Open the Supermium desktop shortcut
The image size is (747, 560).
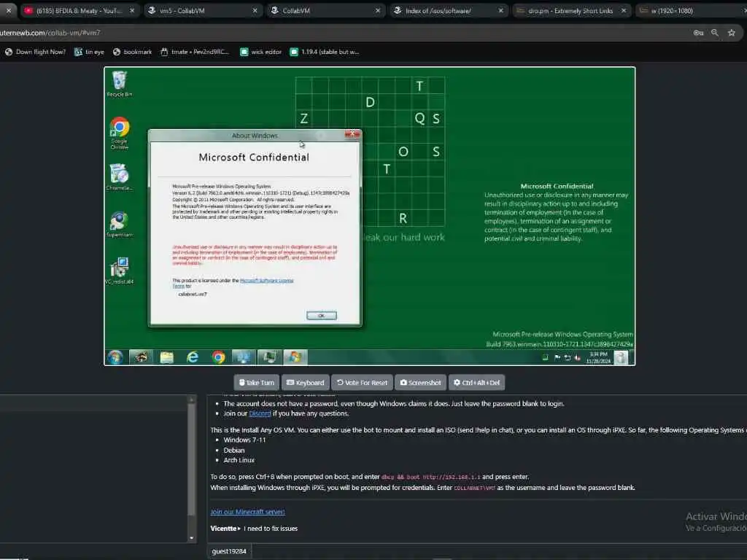(119, 225)
